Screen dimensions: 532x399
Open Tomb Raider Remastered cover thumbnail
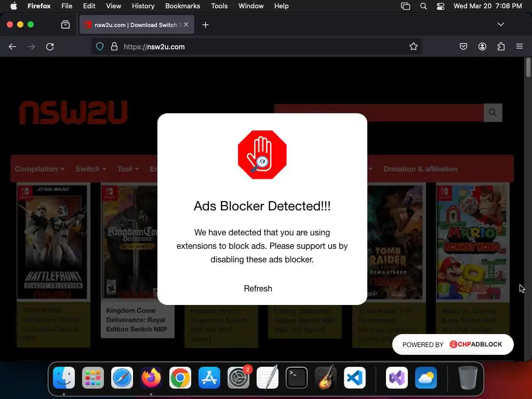pos(396,242)
